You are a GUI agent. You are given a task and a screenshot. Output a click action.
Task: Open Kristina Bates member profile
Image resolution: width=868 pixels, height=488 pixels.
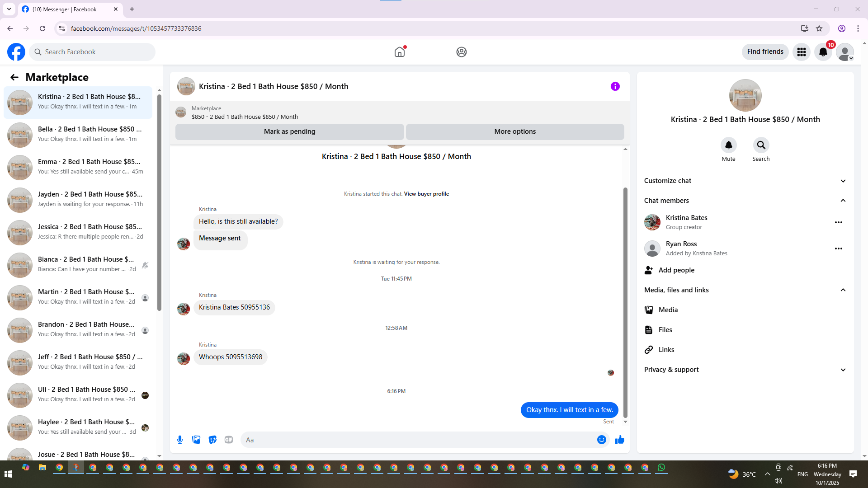[686, 222]
